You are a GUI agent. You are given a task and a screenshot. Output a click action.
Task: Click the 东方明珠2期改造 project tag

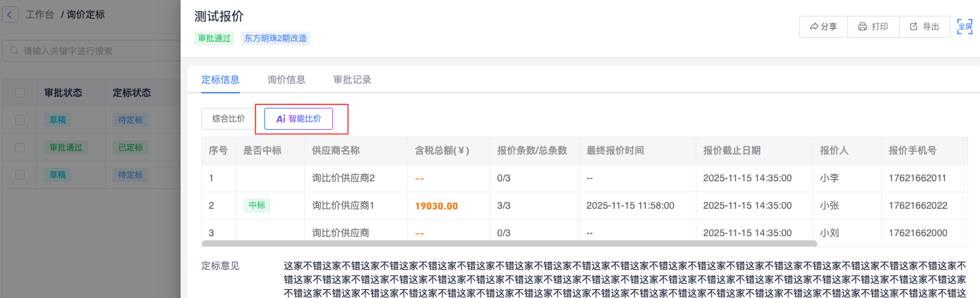pos(275,38)
